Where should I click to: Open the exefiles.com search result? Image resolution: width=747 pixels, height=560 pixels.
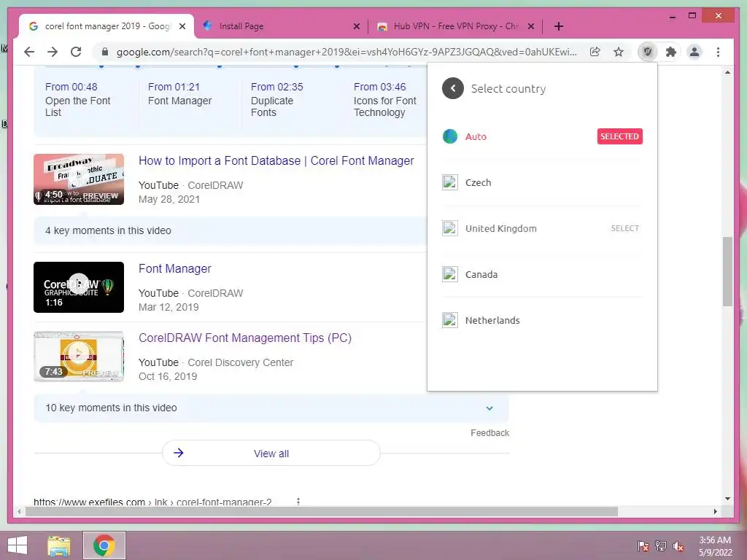(x=152, y=502)
